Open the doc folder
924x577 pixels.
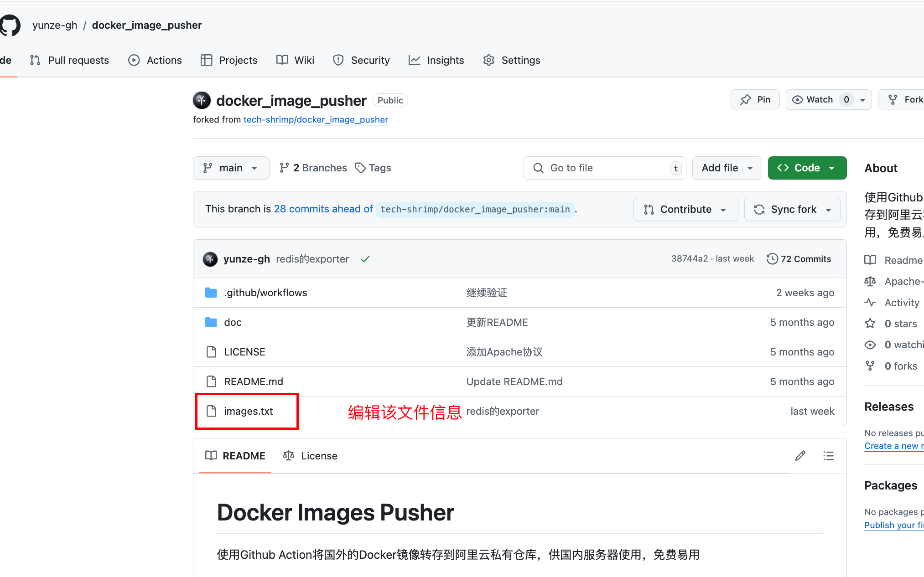click(233, 322)
